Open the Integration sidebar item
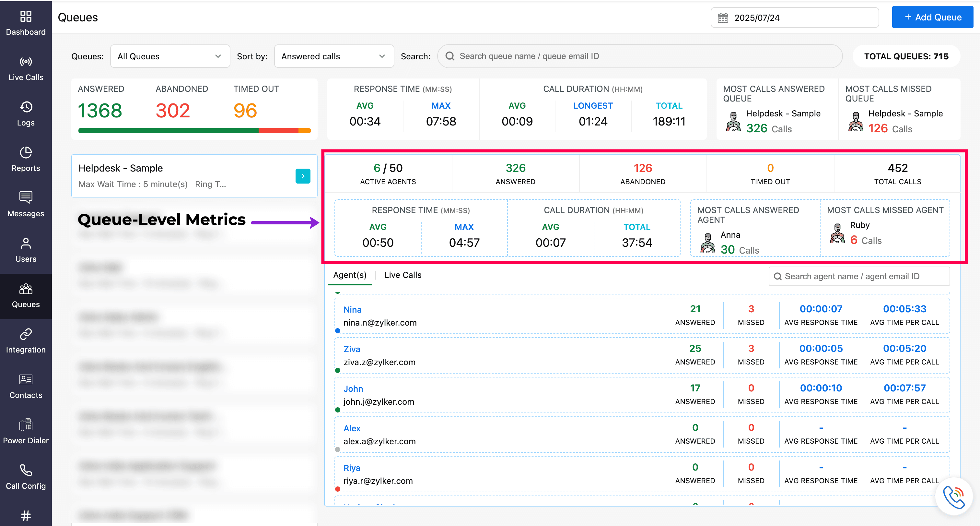Screen dimensions: 980x526 (26, 341)
